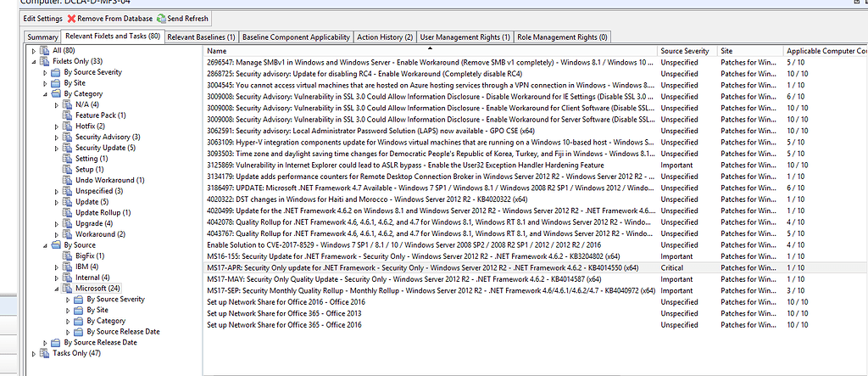
Task: Click the green Send Refresh icon
Action: point(161,19)
